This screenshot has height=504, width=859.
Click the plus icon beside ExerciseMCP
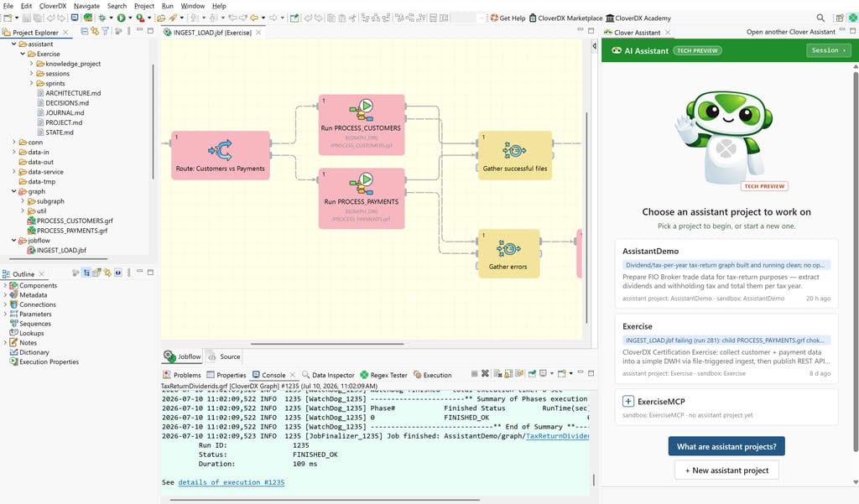coord(628,402)
